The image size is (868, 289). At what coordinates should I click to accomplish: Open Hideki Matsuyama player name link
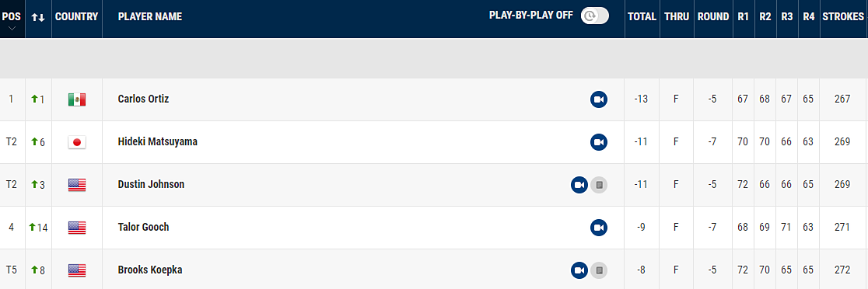(x=158, y=142)
